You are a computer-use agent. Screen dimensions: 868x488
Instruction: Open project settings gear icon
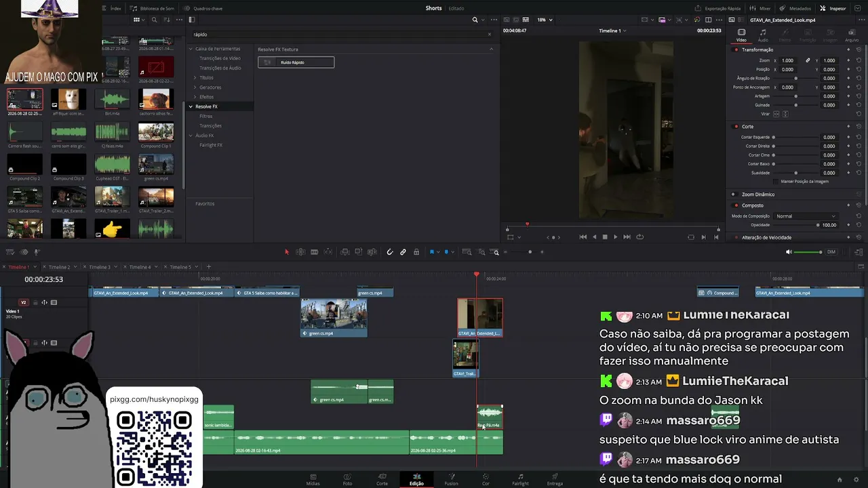pos(856,480)
